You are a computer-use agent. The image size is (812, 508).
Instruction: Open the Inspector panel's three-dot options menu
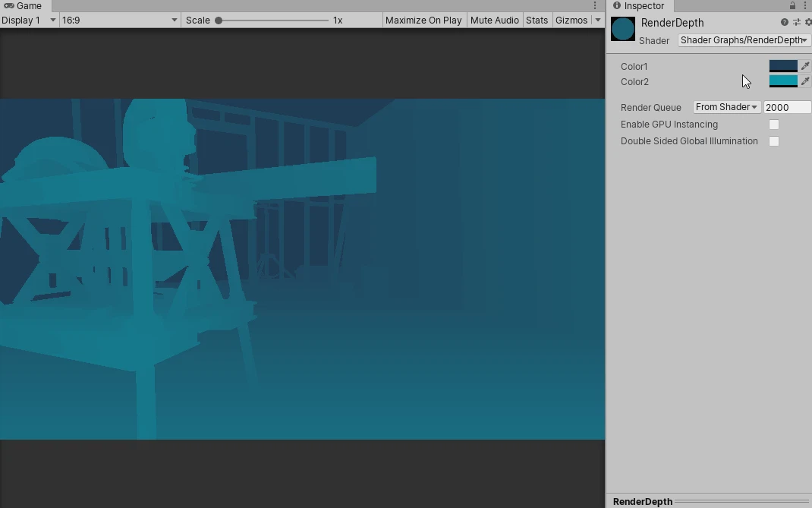tap(805, 6)
